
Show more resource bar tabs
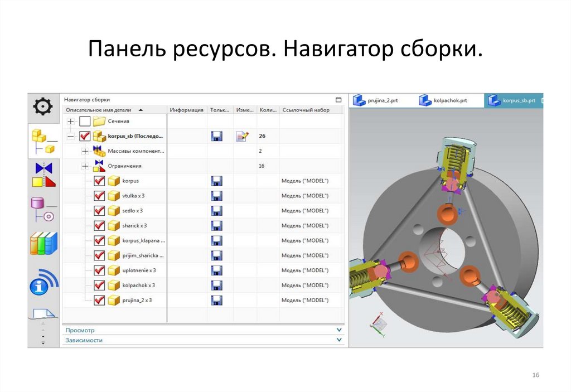43,342
